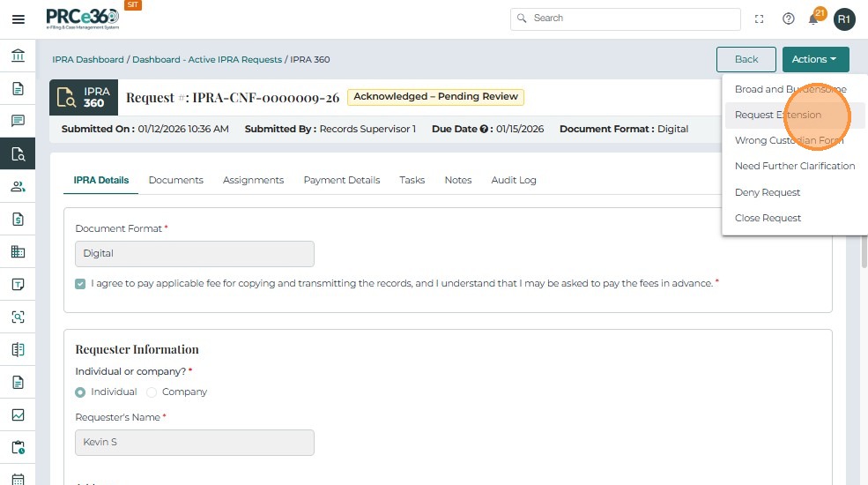The height and width of the screenshot is (485, 868).
Task: Switch to the Assignments tab
Action: click(x=253, y=180)
